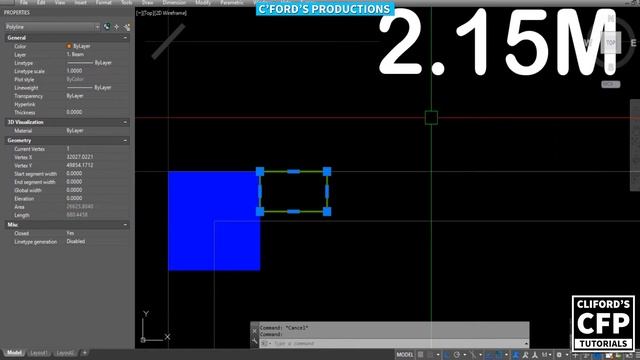Open the Edit menu
640x360 pixels.
click(x=41, y=2)
